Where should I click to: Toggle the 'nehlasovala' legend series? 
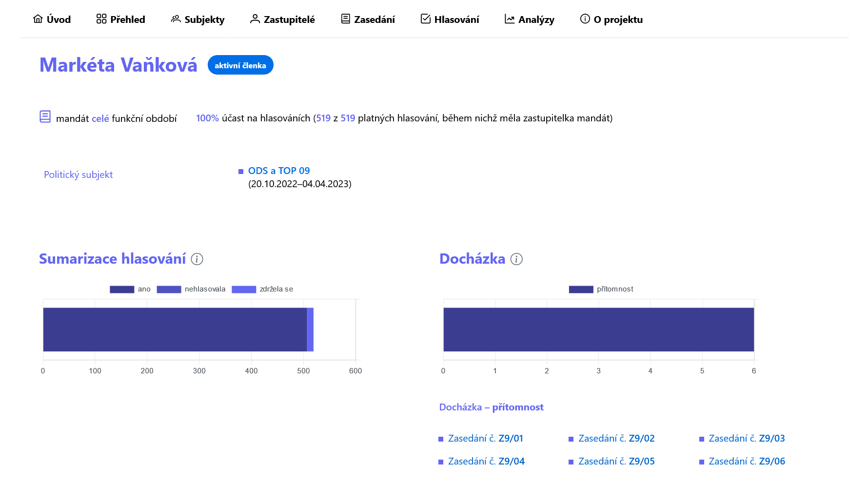[x=191, y=289]
